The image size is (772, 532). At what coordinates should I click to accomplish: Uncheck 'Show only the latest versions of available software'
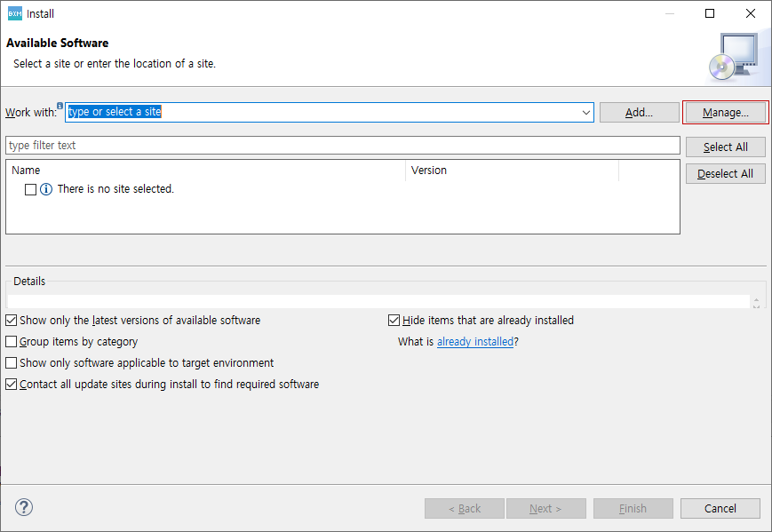click(11, 320)
